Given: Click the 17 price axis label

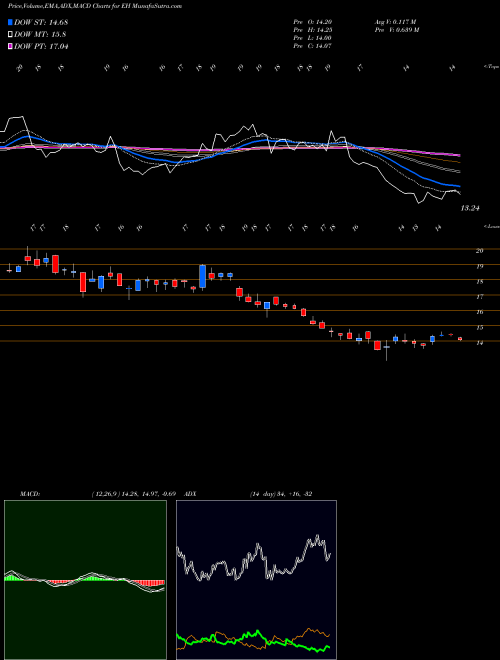Looking at the screenshot, I should (x=479, y=297).
